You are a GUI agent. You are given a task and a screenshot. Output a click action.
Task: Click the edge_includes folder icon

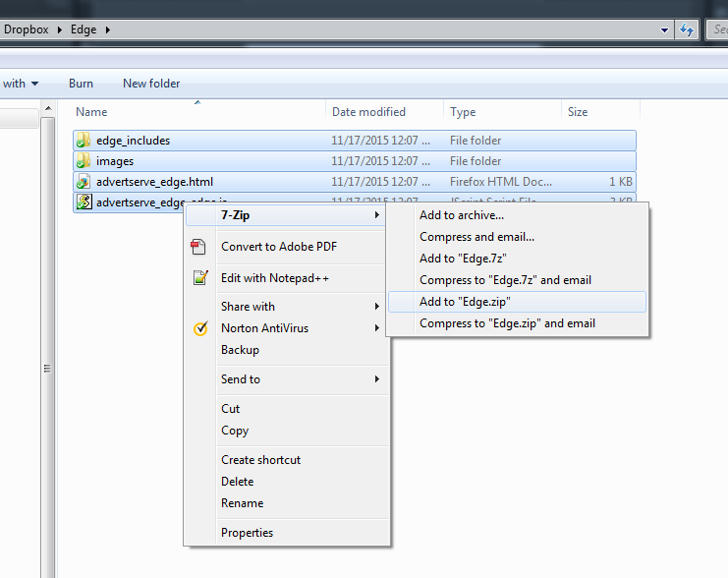point(84,141)
